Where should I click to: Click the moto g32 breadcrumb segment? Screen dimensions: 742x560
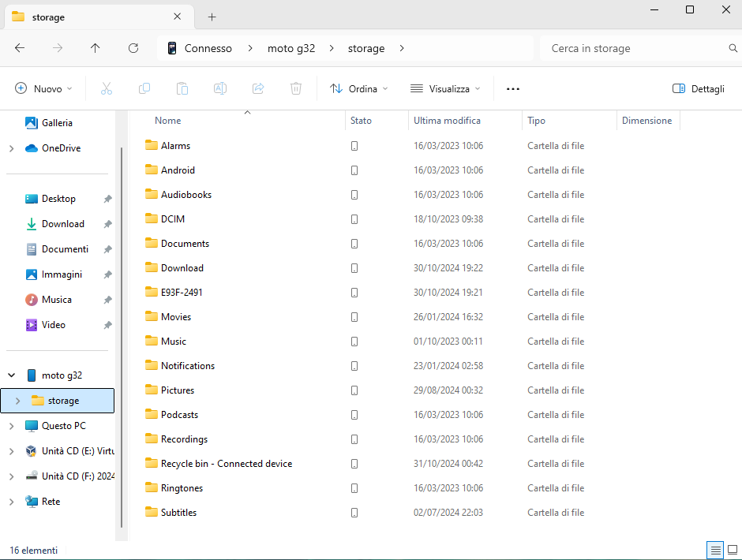291,48
